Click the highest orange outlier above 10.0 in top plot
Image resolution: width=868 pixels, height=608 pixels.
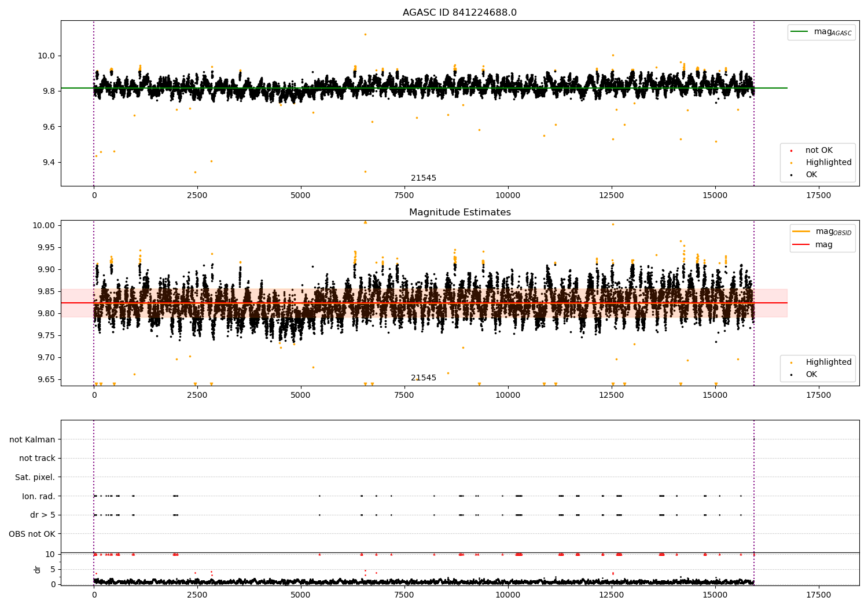click(x=365, y=34)
